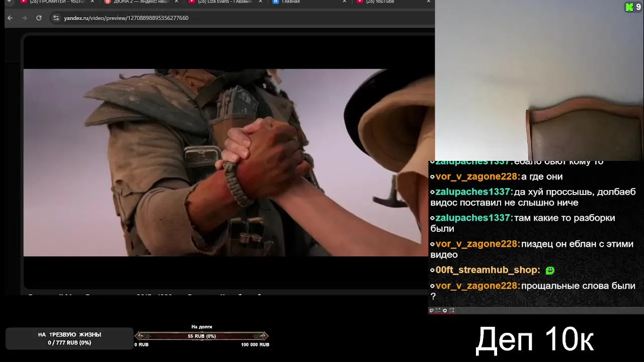Click chat message ending 'не слышно ниче'
The image size is (644, 362).
533,197
